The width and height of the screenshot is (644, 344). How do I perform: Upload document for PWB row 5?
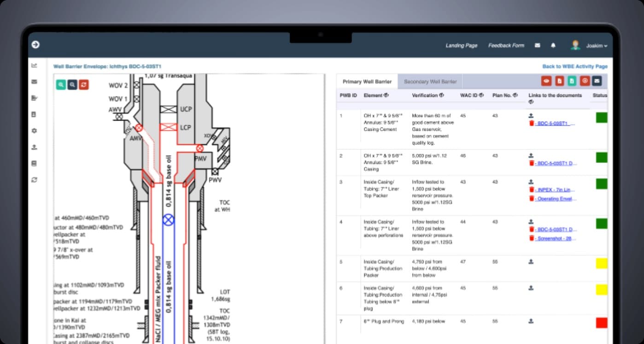(x=531, y=261)
